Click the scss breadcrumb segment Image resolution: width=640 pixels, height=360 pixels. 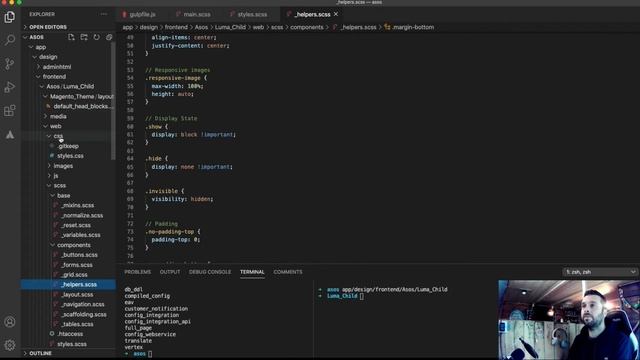[x=277, y=27]
